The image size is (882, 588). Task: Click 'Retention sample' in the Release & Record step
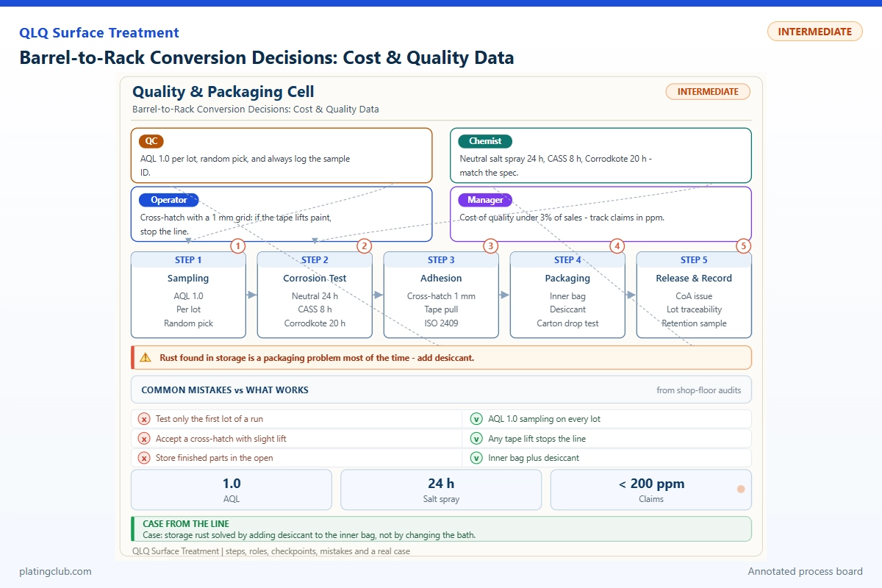pyautogui.click(x=694, y=323)
